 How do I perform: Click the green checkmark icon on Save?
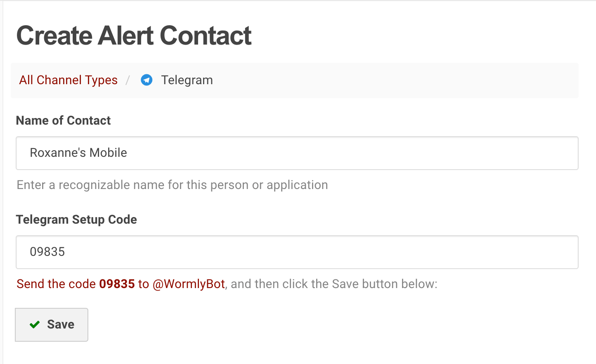[x=35, y=325]
